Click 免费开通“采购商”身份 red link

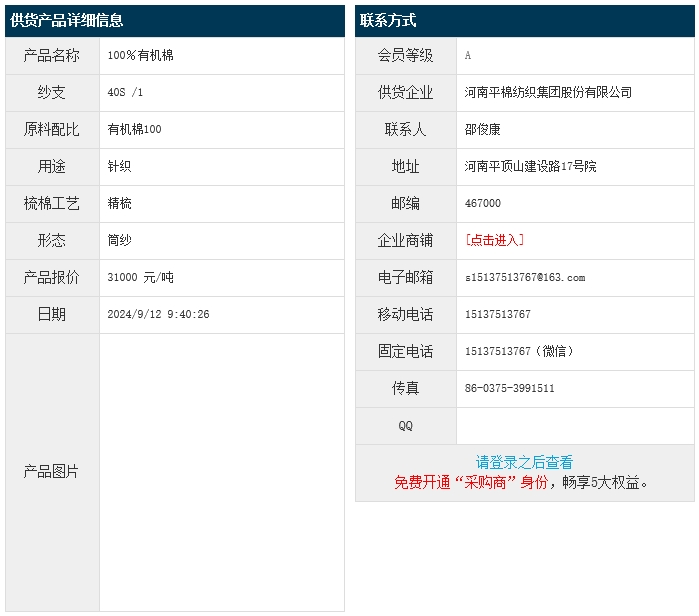pyautogui.click(x=470, y=482)
